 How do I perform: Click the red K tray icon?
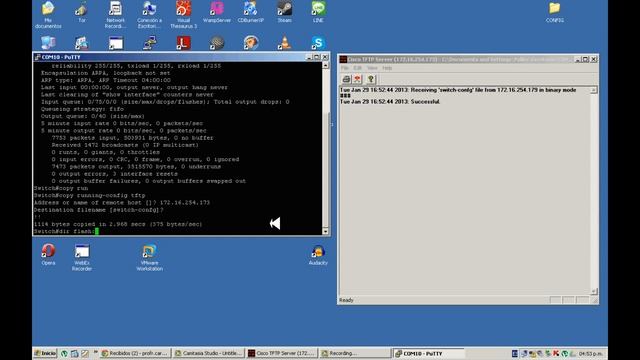click(556, 353)
